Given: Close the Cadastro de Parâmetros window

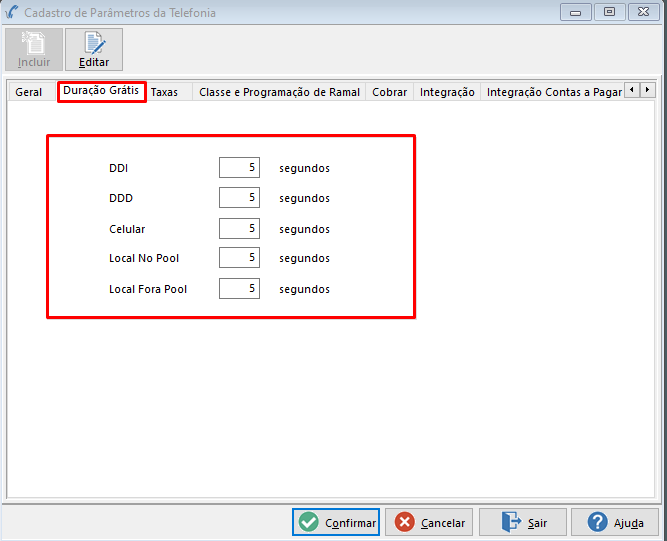Looking at the screenshot, I should click(x=643, y=12).
